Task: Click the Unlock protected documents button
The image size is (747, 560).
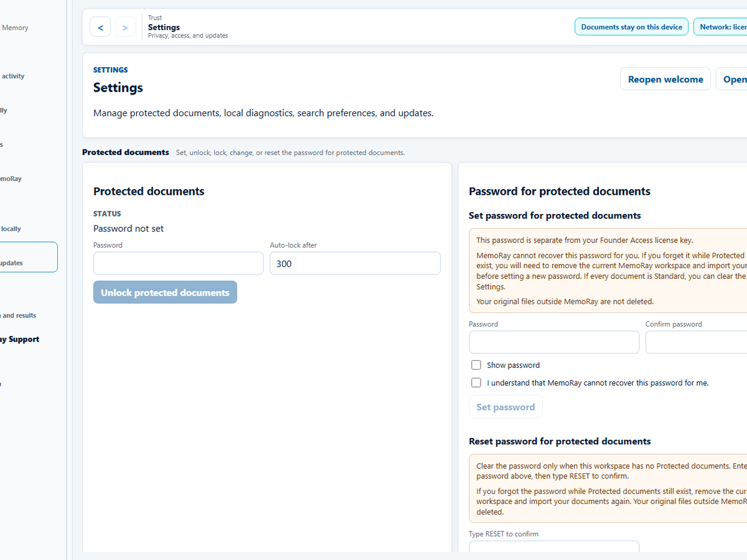Action: (x=165, y=292)
